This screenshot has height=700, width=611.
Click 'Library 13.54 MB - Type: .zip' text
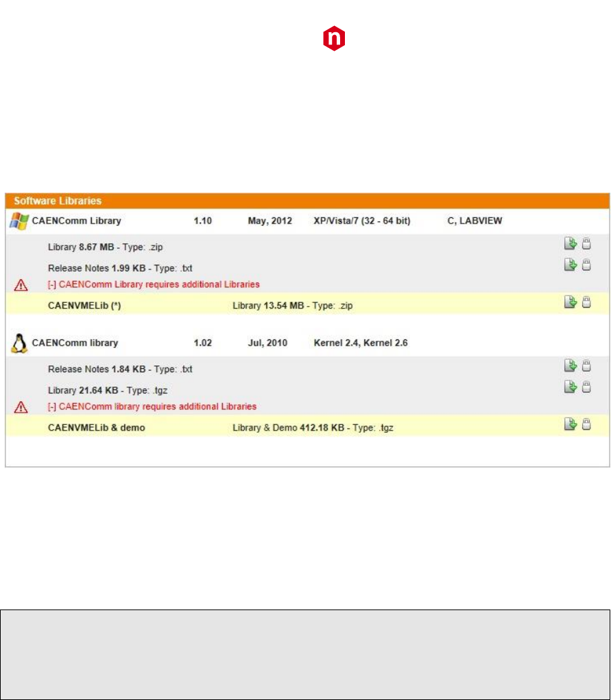[293, 306]
